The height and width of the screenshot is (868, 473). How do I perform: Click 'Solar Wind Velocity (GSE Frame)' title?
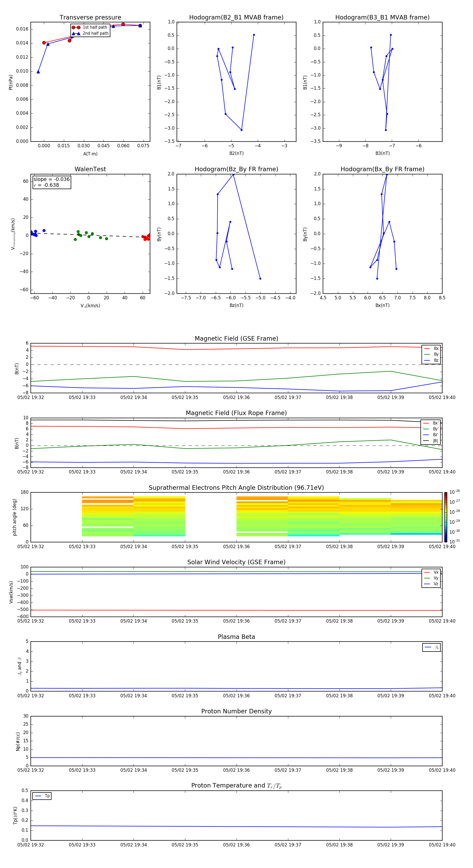(236, 562)
